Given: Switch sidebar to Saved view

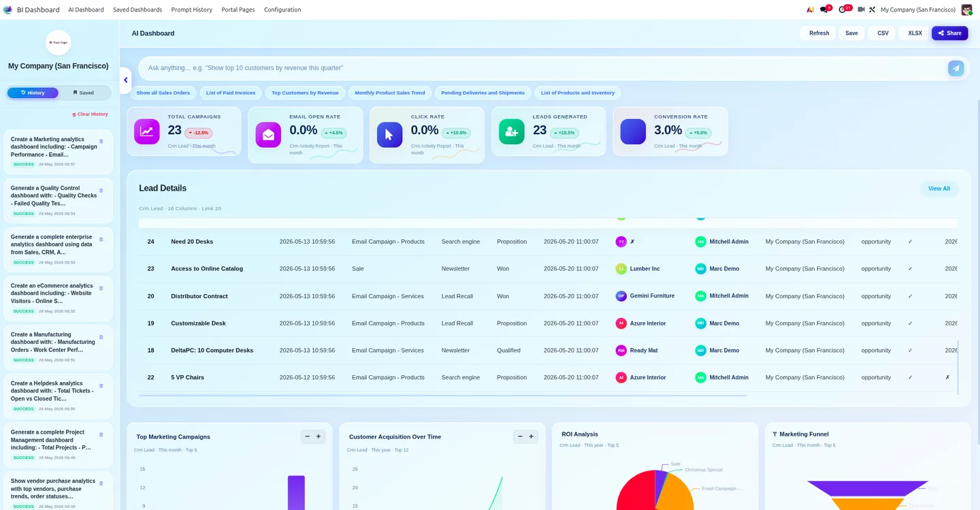Looking at the screenshot, I should pyautogui.click(x=84, y=93).
